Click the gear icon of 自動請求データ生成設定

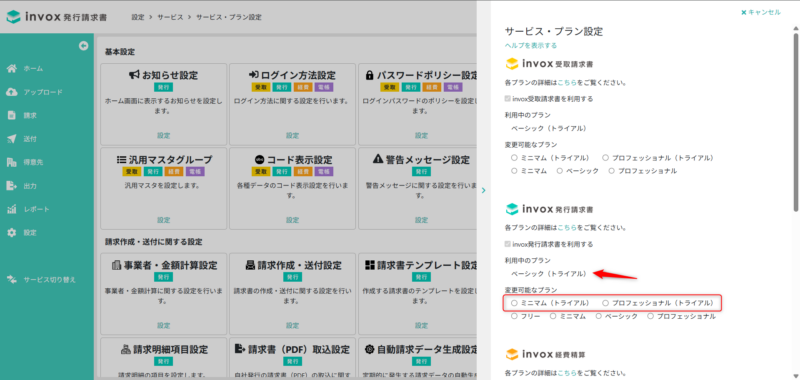pos(370,349)
